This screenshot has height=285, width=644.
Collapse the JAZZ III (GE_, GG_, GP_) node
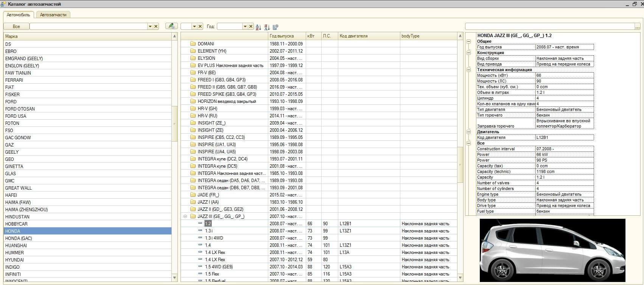point(185,216)
